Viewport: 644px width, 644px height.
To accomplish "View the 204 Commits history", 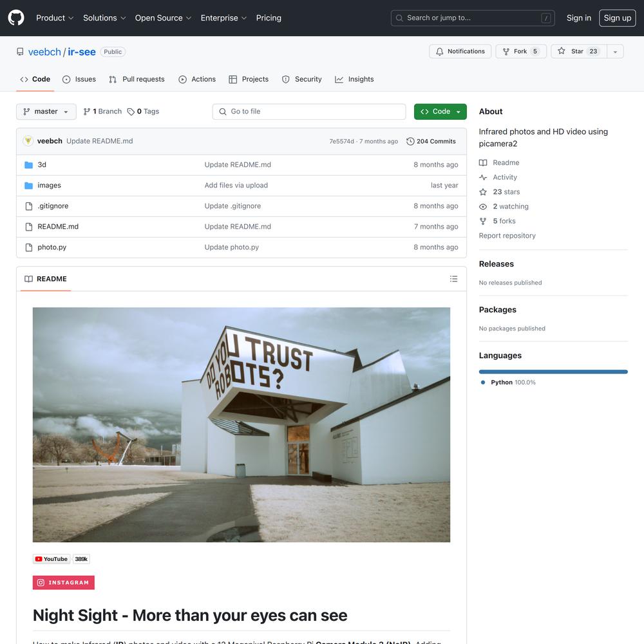I will click(431, 141).
